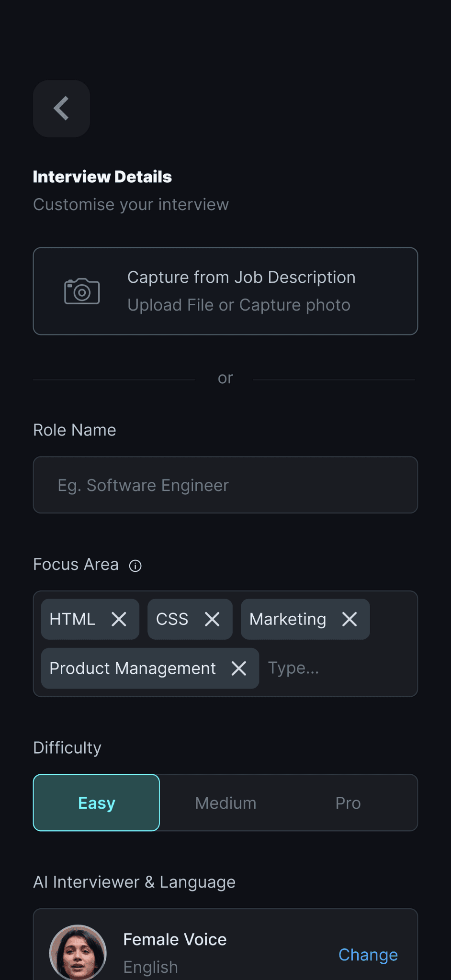The height and width of the screenshot is (980, 451).
Task: Select Easy difficulty
Action: 97,802
